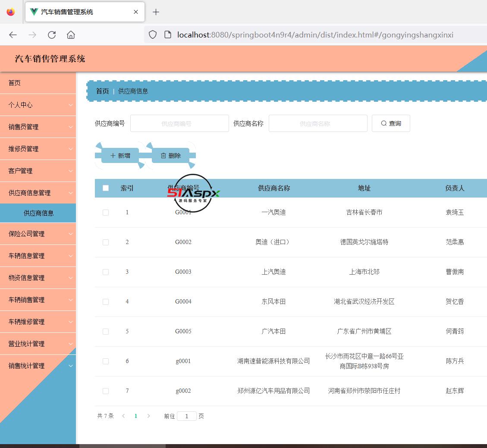This screenshot has width=487, height=448.
Task: Select the 供应商信息 submenu item
Action: 38,213
